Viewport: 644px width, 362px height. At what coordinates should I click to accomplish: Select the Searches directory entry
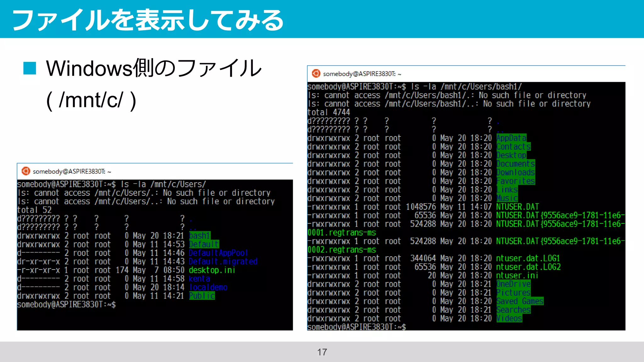tap(514, 310)
